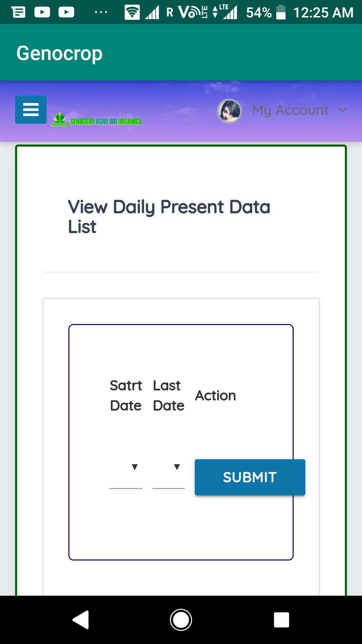The height and width of the screenshot is (644, 362).
Task: Tap the Genocrop app title
Action: [x=59, y=53]
